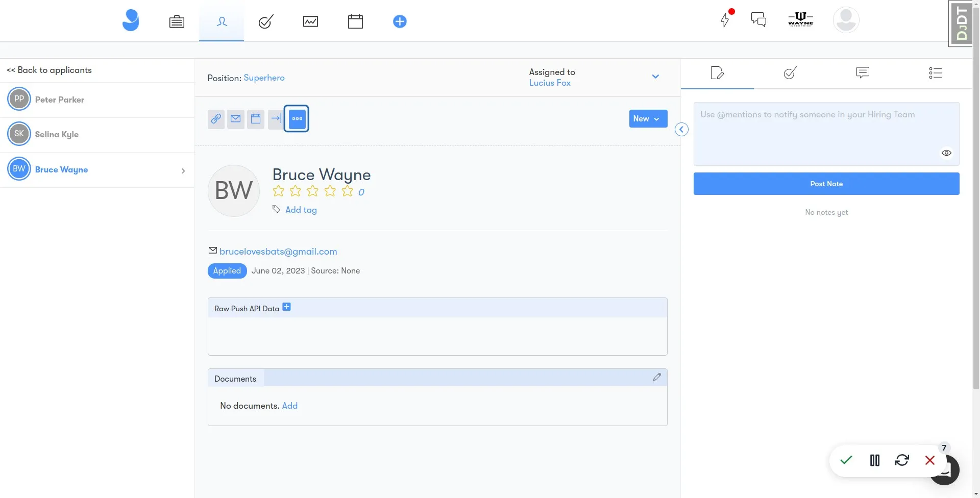
Task: Click the copy link icon button
Action: click(216, 119)
